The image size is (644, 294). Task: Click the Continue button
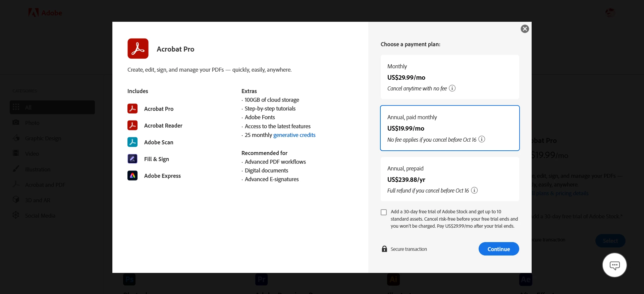pyautogui.click(x=499, y=249)
